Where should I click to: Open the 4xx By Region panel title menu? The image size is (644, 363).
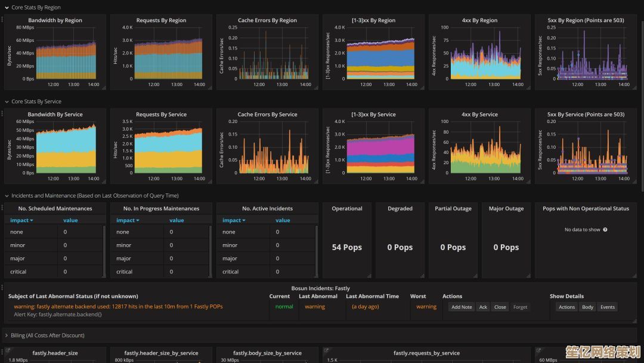pos(479,20)
